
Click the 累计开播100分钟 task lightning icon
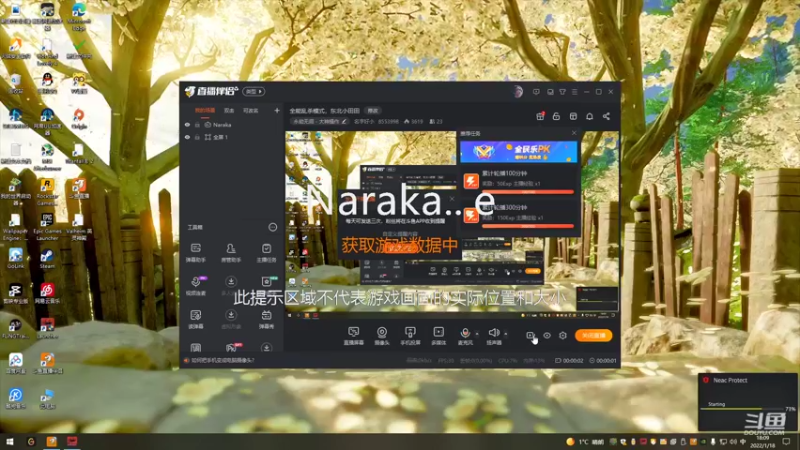(x=471, y=181)
